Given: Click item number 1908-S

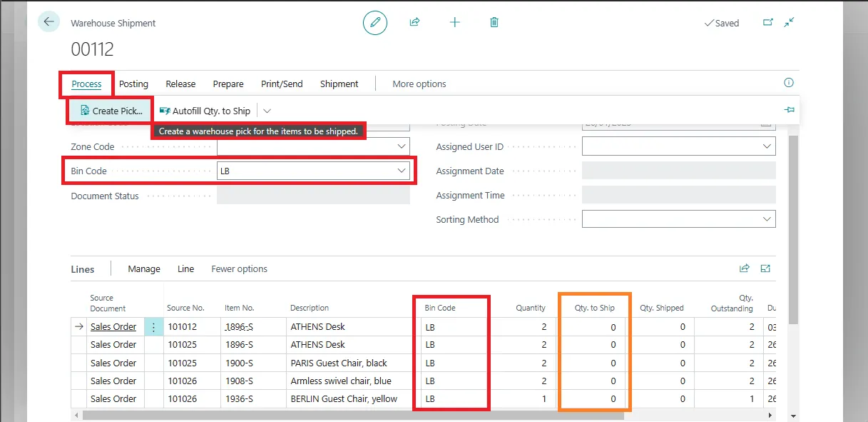Looking at the screenshot, I should [239, 381].
